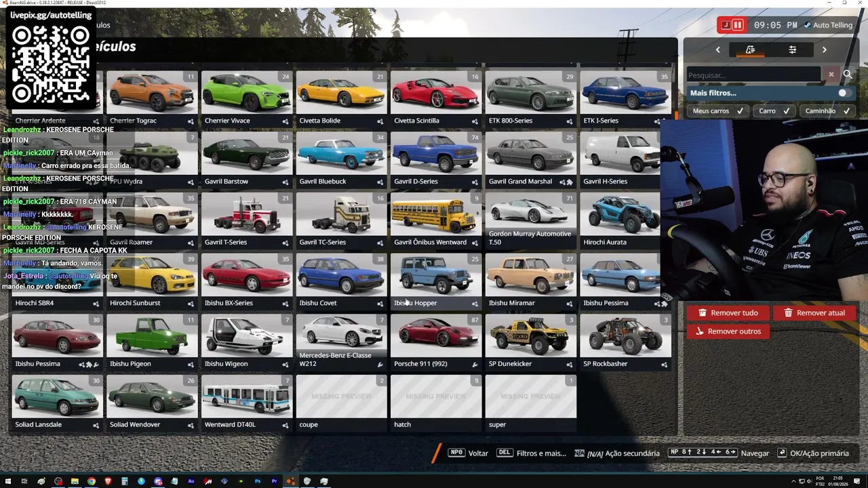Select the Gavril Grand Marshal

click(x=531, y=159)
